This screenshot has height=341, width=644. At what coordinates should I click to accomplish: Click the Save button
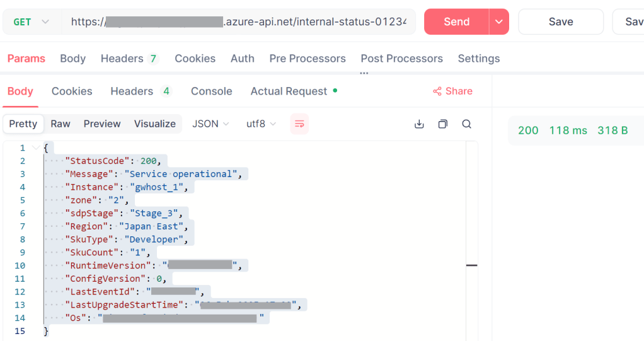pyautogui.click(x=560, y=22)
